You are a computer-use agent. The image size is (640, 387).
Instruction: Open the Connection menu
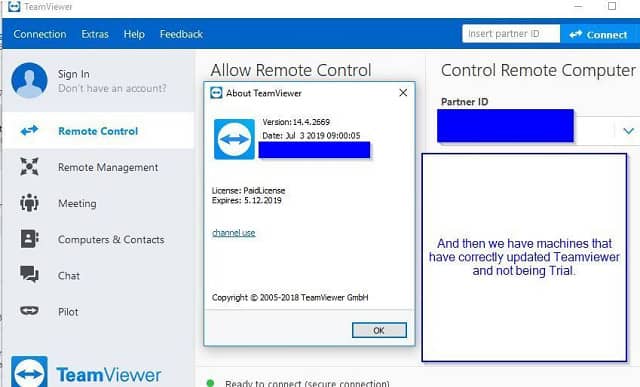click(x=40, y=34)
